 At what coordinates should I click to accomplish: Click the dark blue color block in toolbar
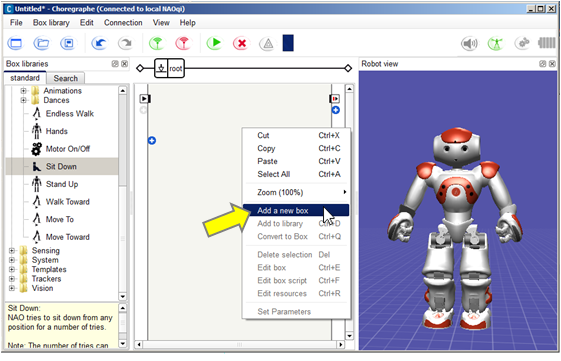coord(288,43)
